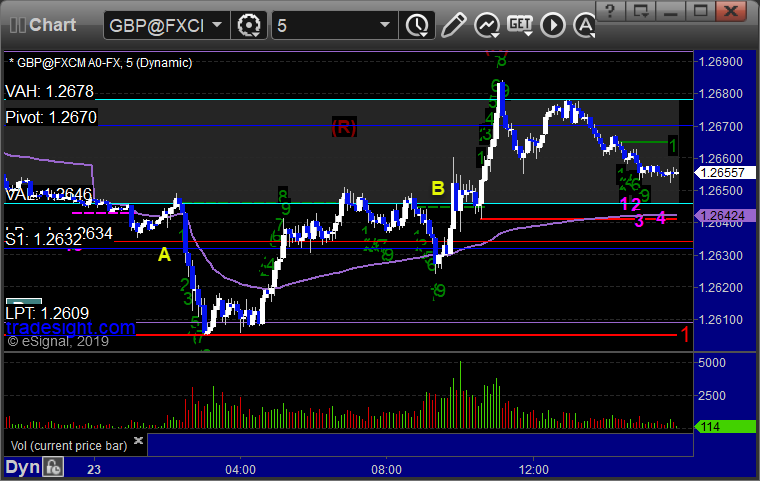Start bar replay with play icon

553,25
